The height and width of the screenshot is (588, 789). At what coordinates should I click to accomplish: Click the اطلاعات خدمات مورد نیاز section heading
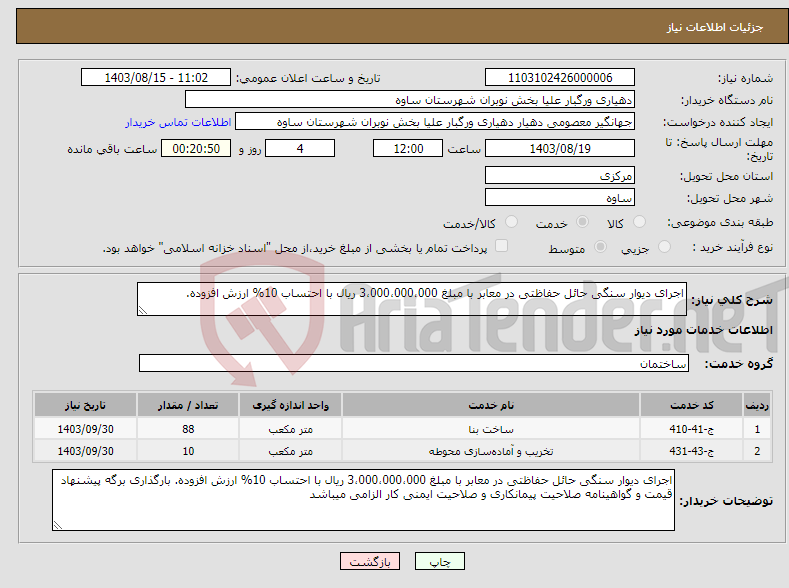tap(703, 330)
